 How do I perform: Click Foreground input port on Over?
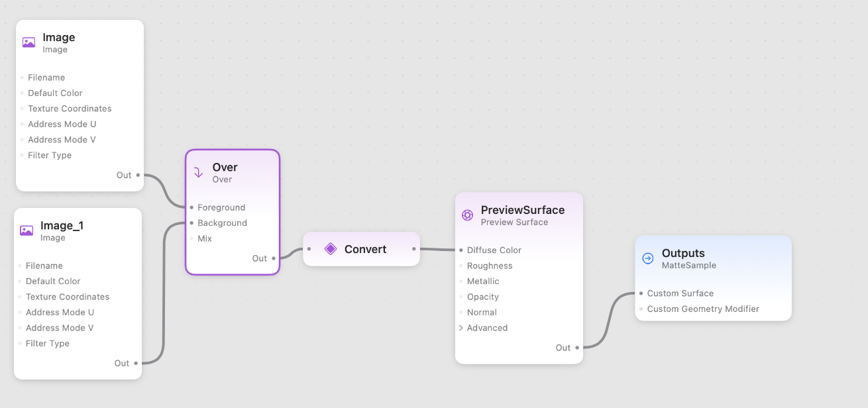(191, 207)
